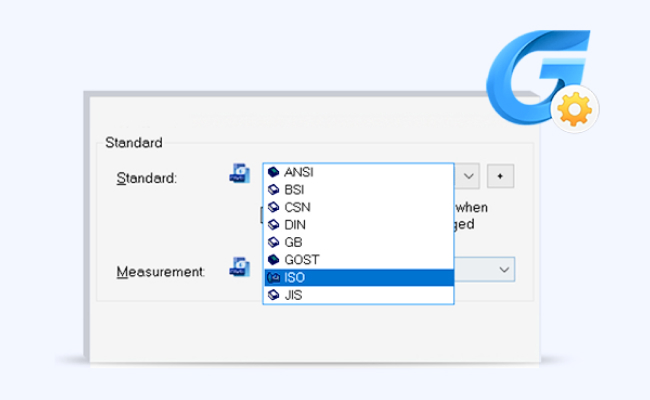Click the plus button beside Standard dropdown
Image resolution: width=650 pixels, height=400 pixels.
pyautogui.click(x=500, y=176)
